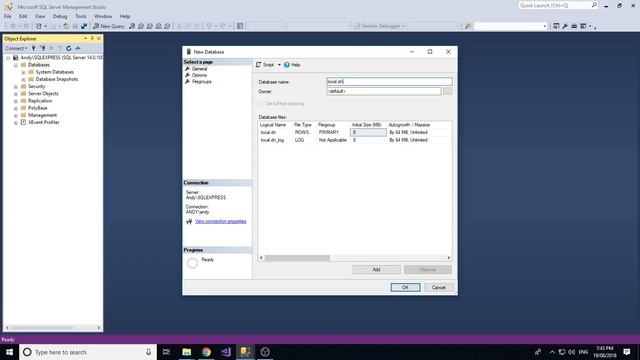Click the microphone icon in taskbar search
640x360 pixels.
click(148, 352)
